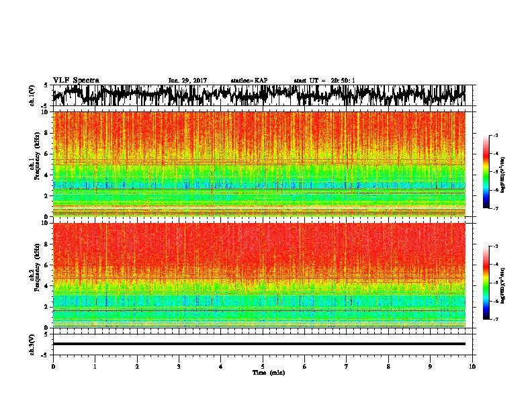Click the ch.2 Frequency (kHz) axis label
The image size is (532, 411).
pos(36,267)
